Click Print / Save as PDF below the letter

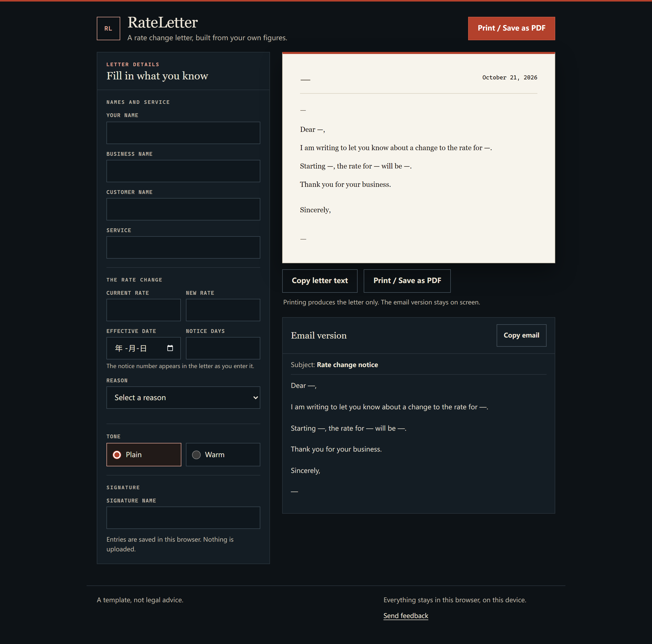[407, 281]
